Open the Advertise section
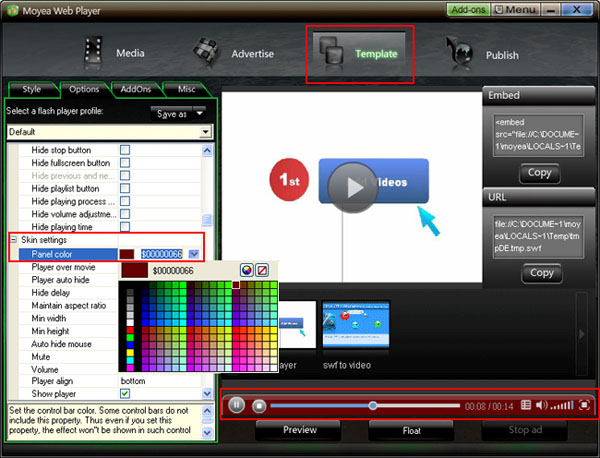Screen dimensions: 600x458 [x=233, y=53]
